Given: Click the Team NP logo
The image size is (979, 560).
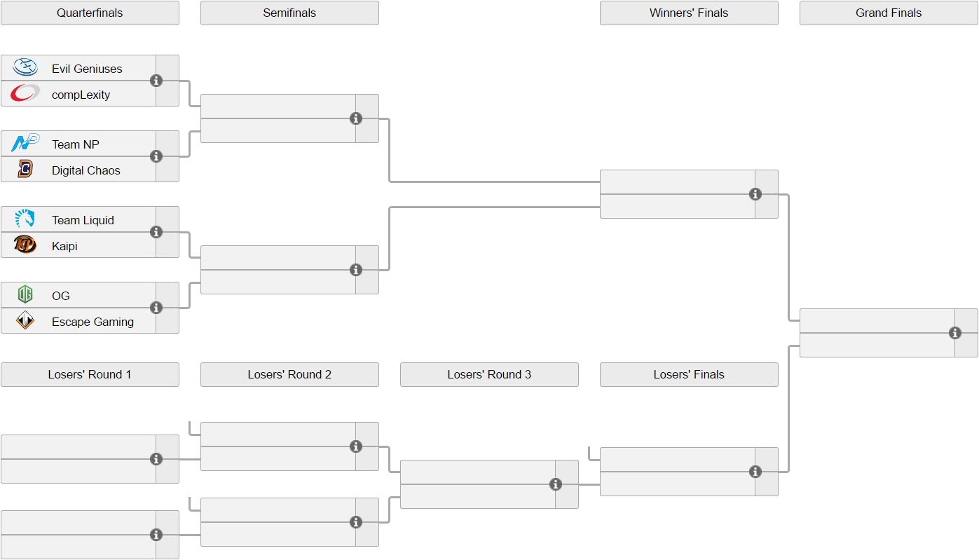Looking at the screenshot, I should [25, 144].
